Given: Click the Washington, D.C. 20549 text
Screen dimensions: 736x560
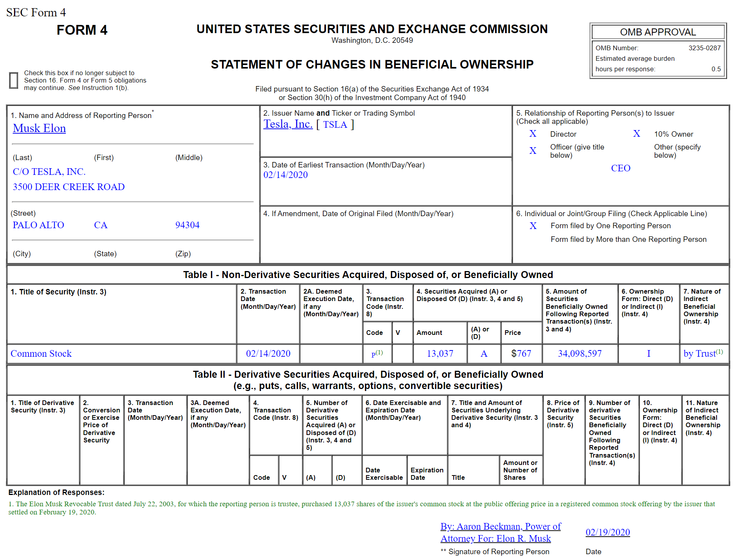Looking at the screenshot, I should pos(372,41).
